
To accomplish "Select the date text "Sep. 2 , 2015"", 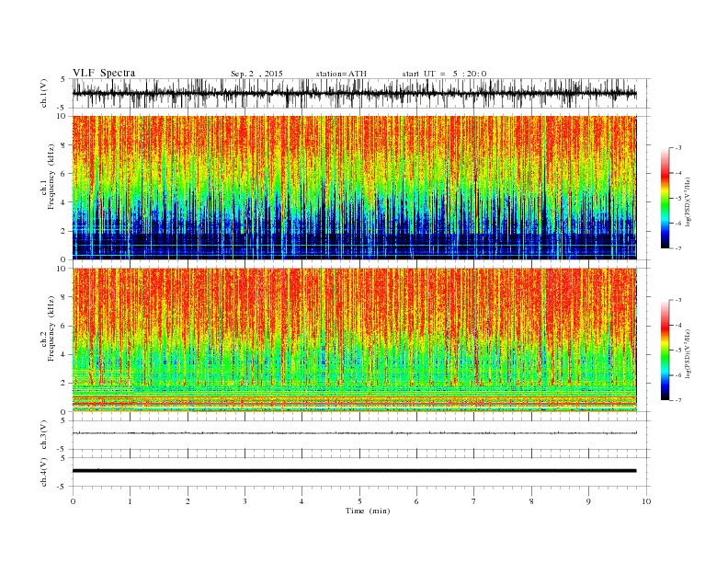I will (256, 74).
